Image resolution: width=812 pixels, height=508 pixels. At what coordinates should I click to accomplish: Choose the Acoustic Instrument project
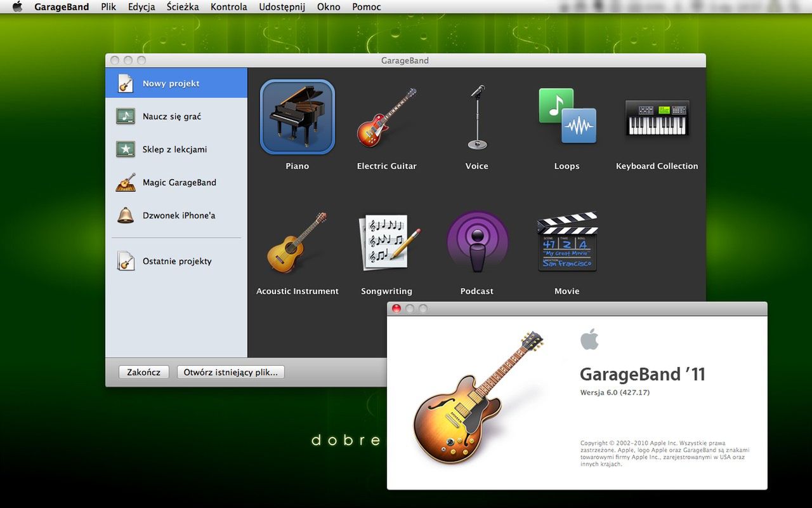(297, 241)
